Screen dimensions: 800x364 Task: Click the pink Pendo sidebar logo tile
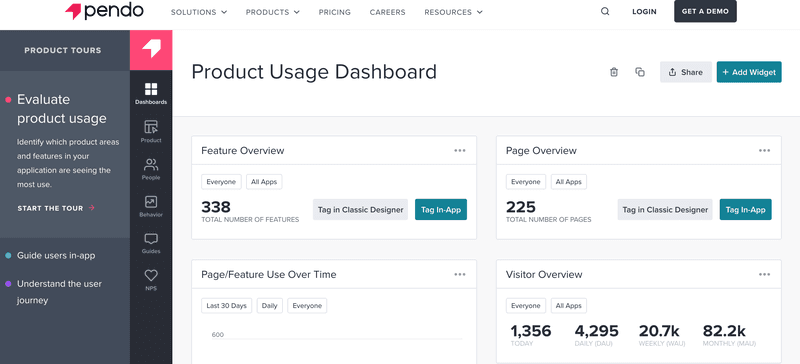tap(151, 50)
